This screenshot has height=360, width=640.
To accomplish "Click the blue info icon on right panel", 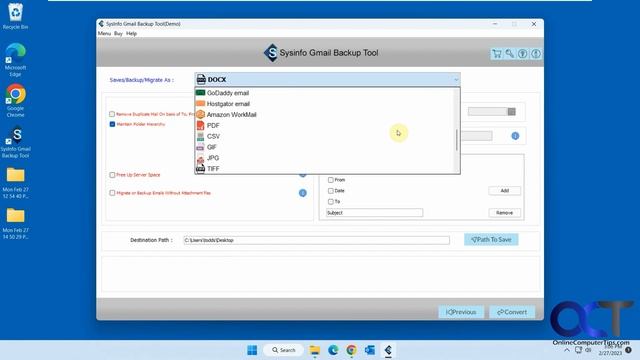I will click(515, 136).
